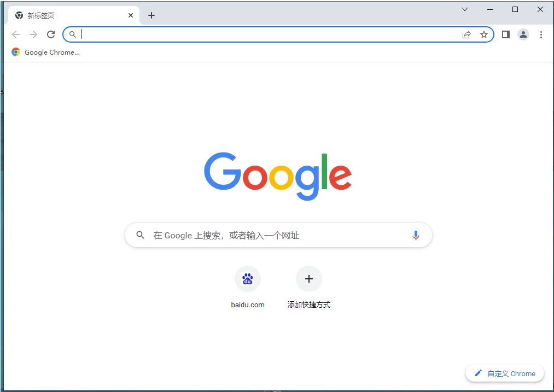This screenshot has height=392, width=554.
Task: Close the Chrome window
Action: (540, 9)
